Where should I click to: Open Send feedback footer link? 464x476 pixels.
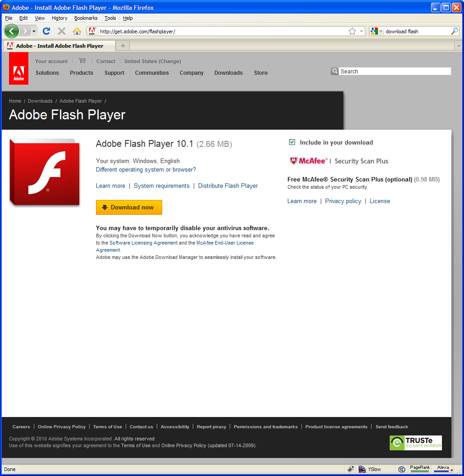click(x=392, y=426)
